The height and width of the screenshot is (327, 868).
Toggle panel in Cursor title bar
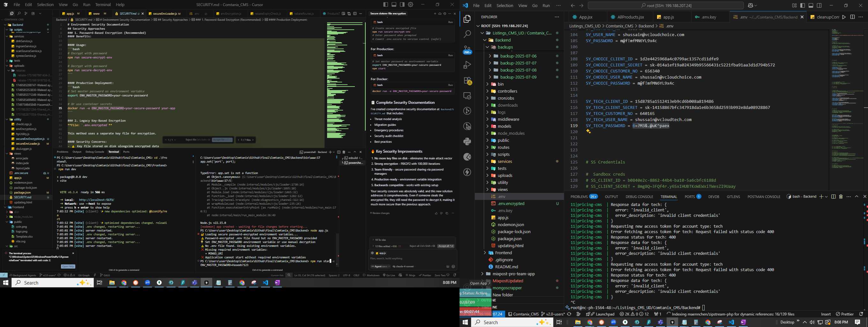pos(394,4)
